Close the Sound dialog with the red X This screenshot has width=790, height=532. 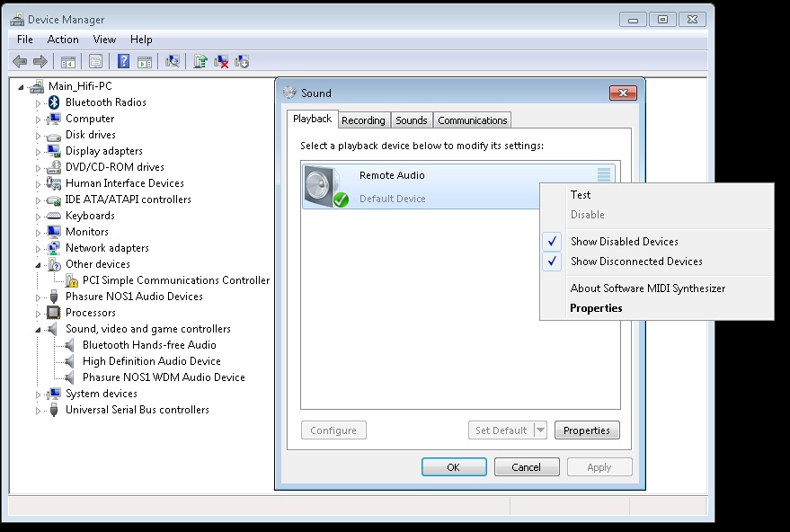(x=623, y=93)
